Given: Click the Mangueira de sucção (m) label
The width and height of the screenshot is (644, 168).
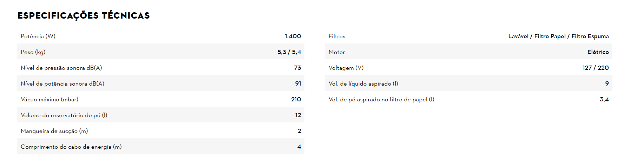Looking at the screenshot, I should click(x=54, y=131).
